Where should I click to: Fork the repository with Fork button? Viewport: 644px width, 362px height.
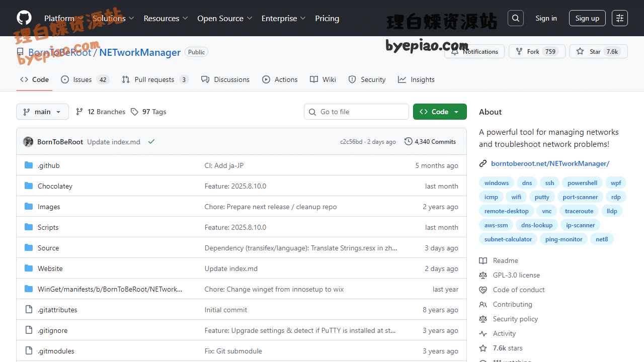tap(537, 51)
